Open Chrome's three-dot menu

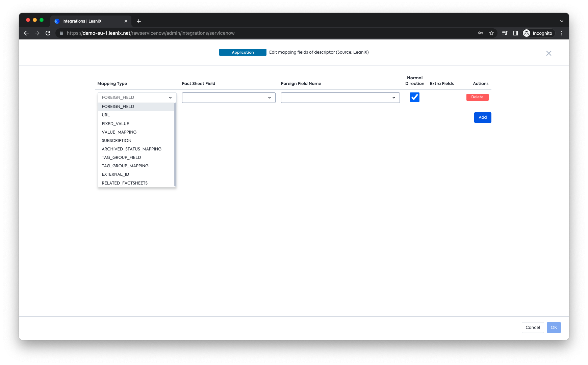[x=562, y=33]
